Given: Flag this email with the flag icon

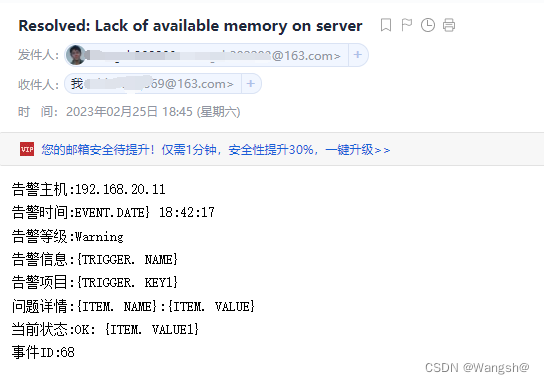Looking at the screenshot, I should click(407, 25).
